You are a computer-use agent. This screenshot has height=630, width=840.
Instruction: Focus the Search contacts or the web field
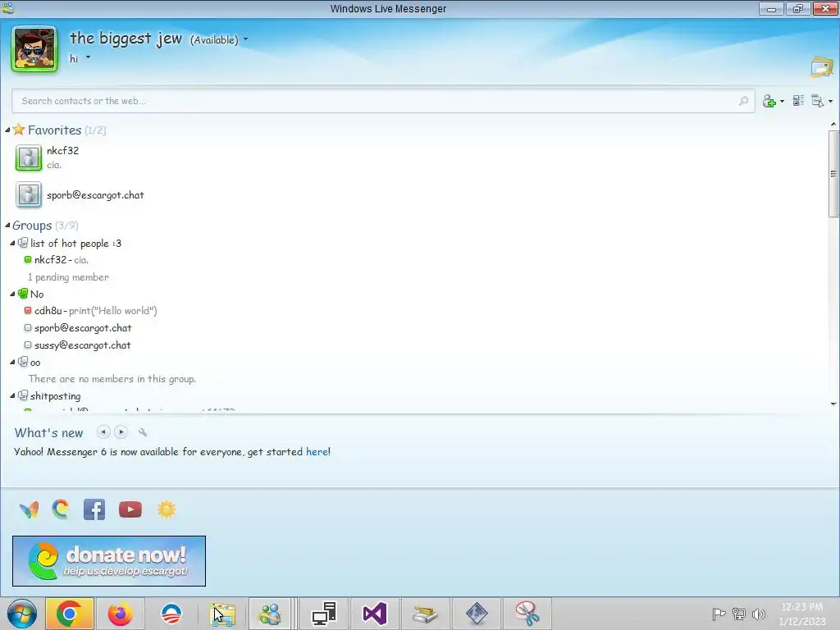click(x=383, y=101)
